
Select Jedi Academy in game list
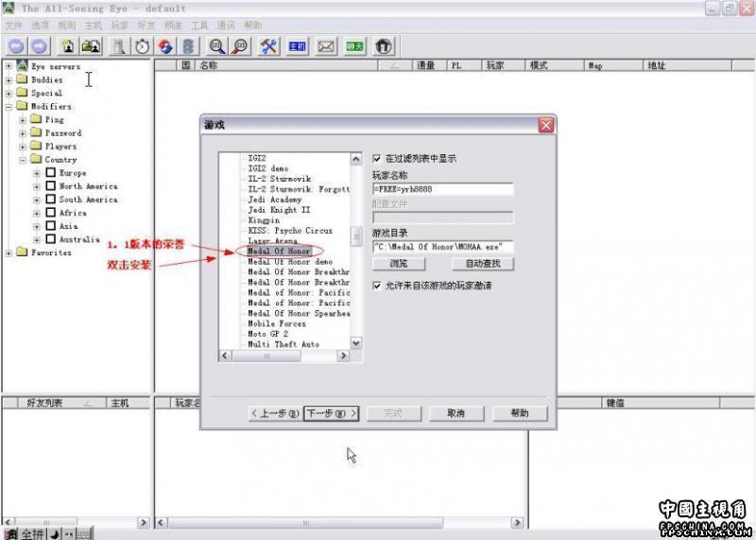(x=275, y=200)
